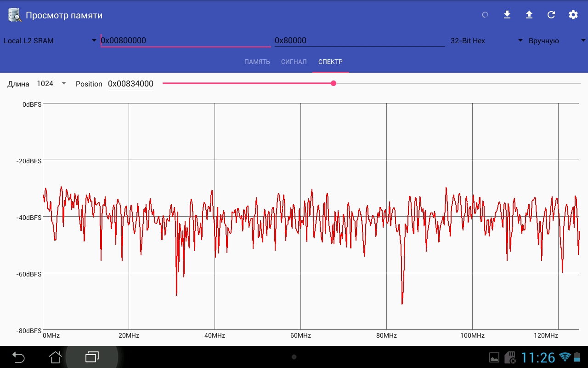Tap the SD card status icon
The width and height of the screenshot is (588, 368).
click(x=509, y=357)
